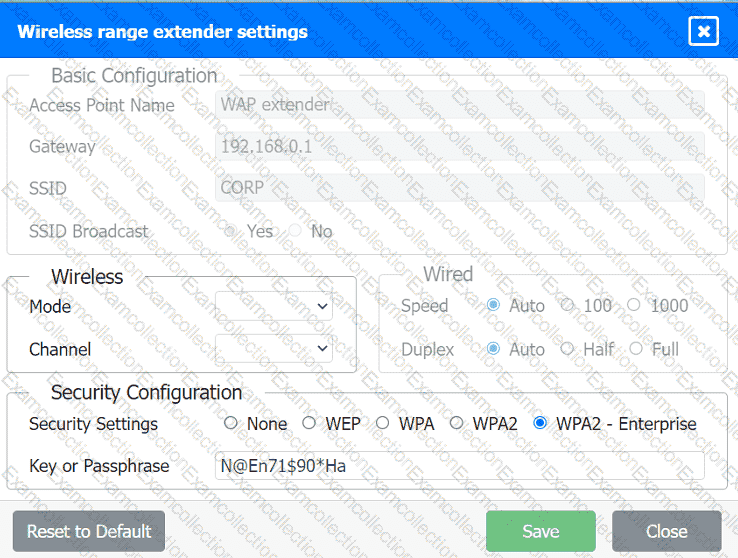Click the gray Close button

666,531
